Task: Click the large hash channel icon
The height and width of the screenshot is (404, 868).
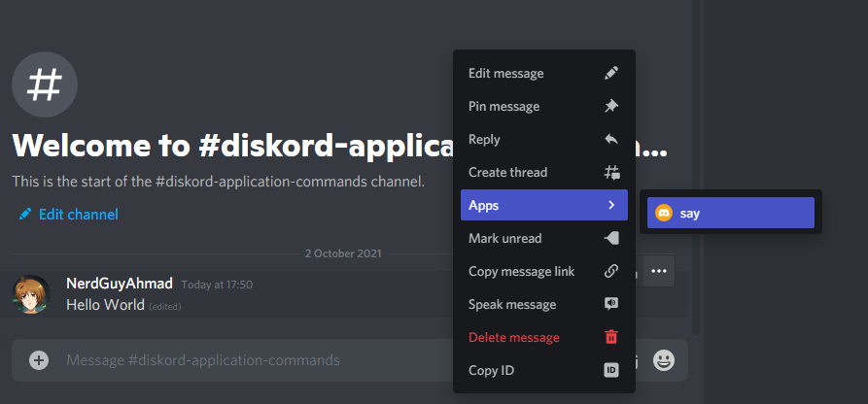Action: point(45,84)
